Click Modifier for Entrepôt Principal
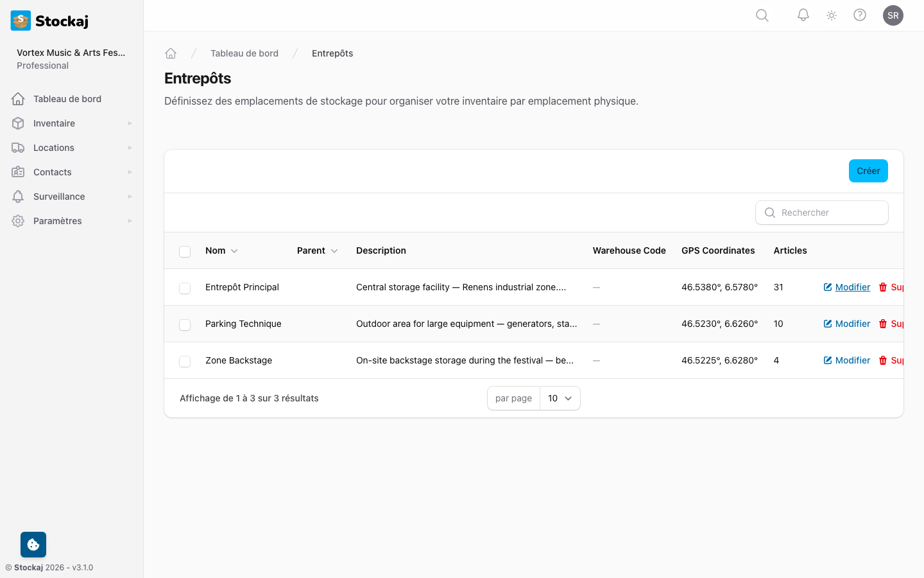The height and width of the screenshot is (578, 924). point(847,287)
